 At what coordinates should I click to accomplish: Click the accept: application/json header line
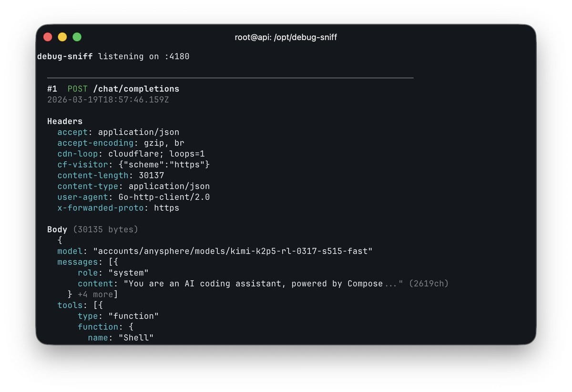pos(117,132)
